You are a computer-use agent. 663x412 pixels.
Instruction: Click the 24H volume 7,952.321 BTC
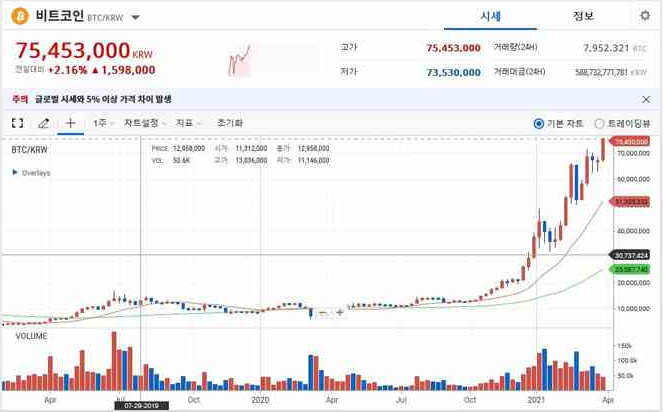tap(615, 48)
